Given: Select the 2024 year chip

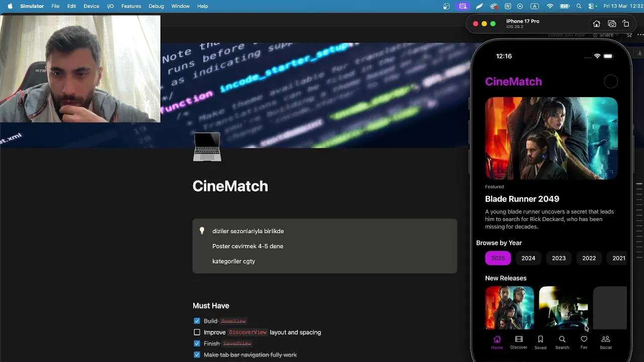Looking at the screenshot, I should click(528, 258).
